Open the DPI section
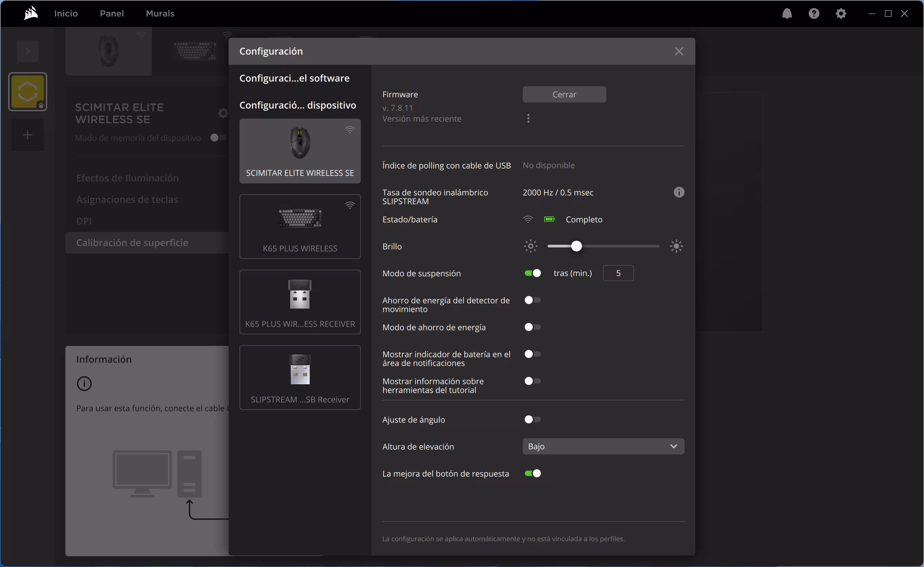924x567 pixels. (x=84, y=221)
